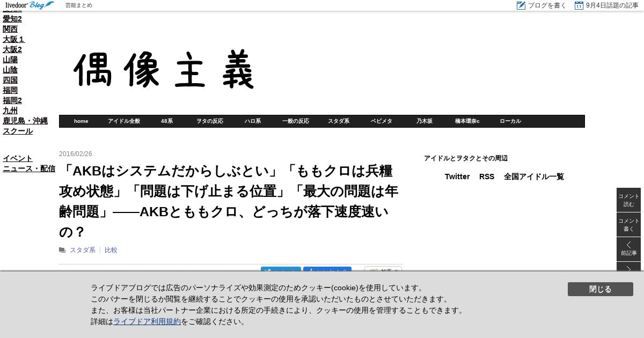Click the 大阪2 sidebar link
Viewport: 644px width, 338px height.
pyautogui.click(x=12, y=49)
